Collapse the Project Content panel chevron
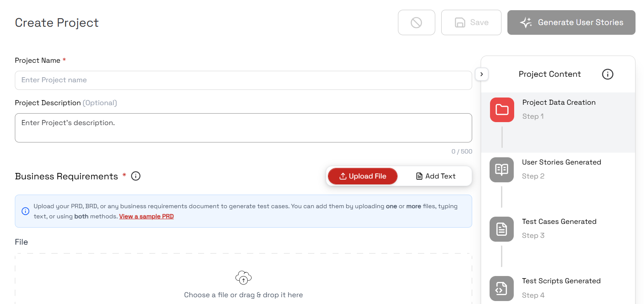 (x=482, y=74)
